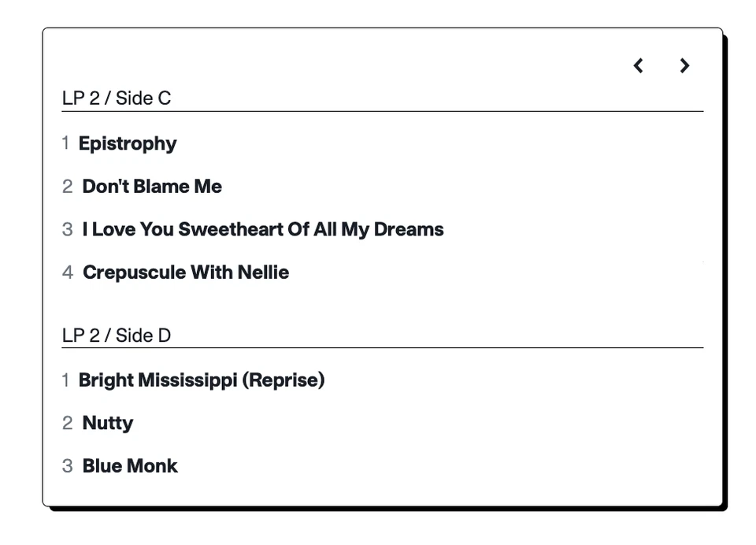The height and width of the screenshot is (545, 756).
Task: Click track number 2 beside Nutty
Action: point(67,423)
